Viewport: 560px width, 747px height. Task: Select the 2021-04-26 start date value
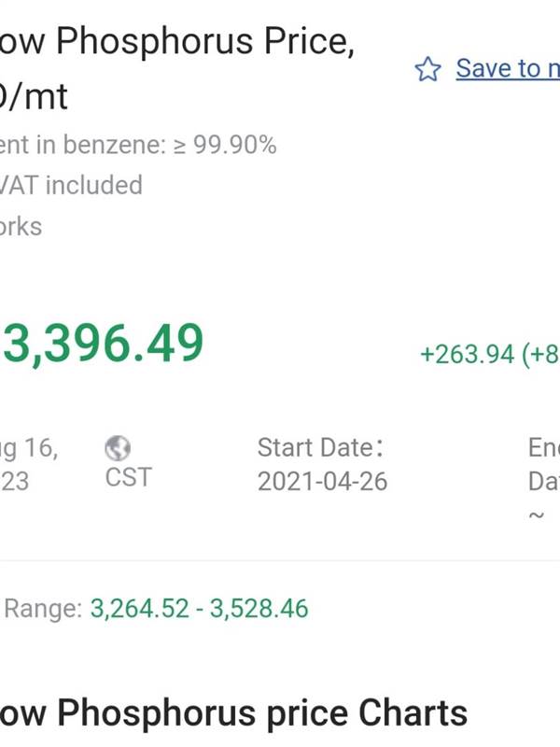(322, 482)
